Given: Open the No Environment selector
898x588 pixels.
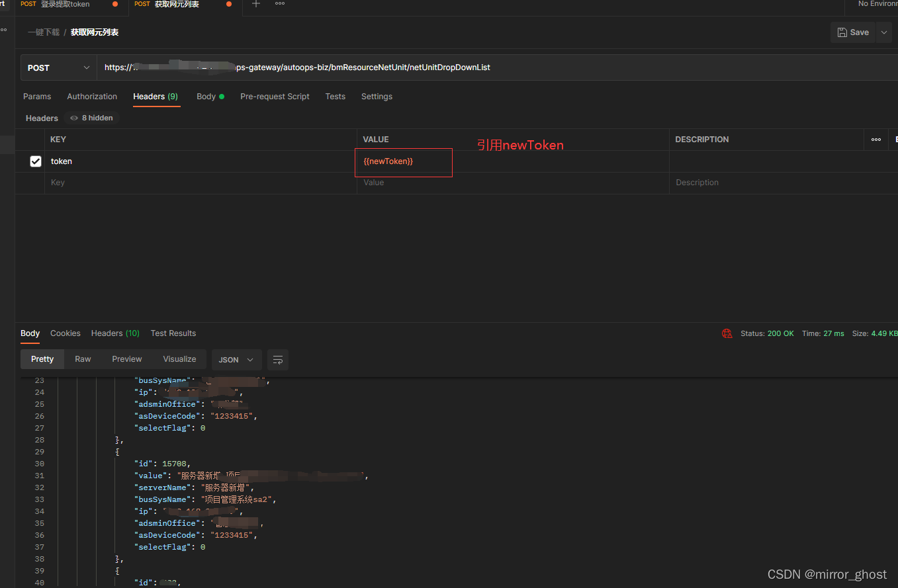Looking at the screenshot, I should 877,4.
